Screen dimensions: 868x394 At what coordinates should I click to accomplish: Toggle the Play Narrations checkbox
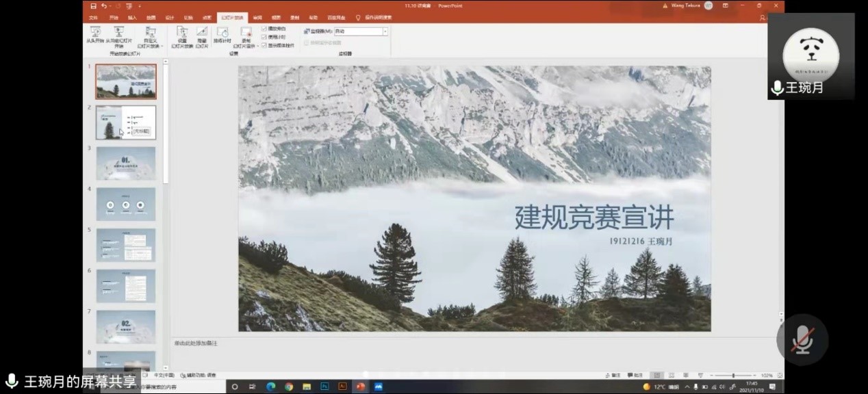click(264, 29)
